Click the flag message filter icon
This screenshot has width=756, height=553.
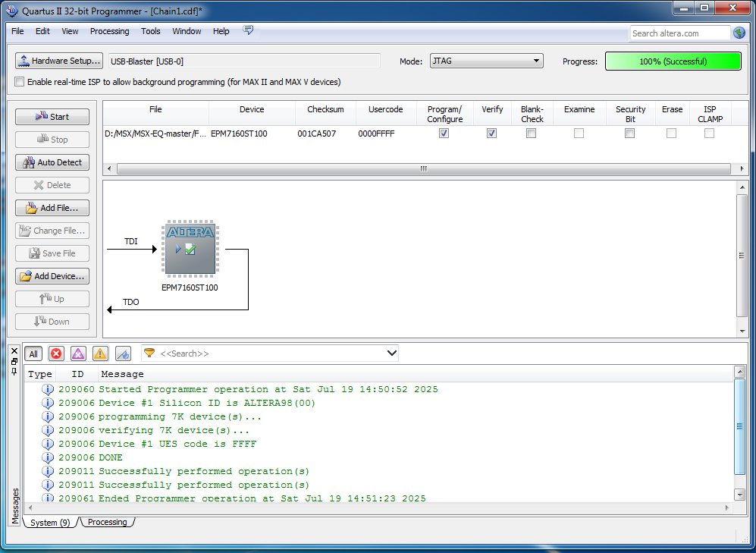(x=124, y=354)
